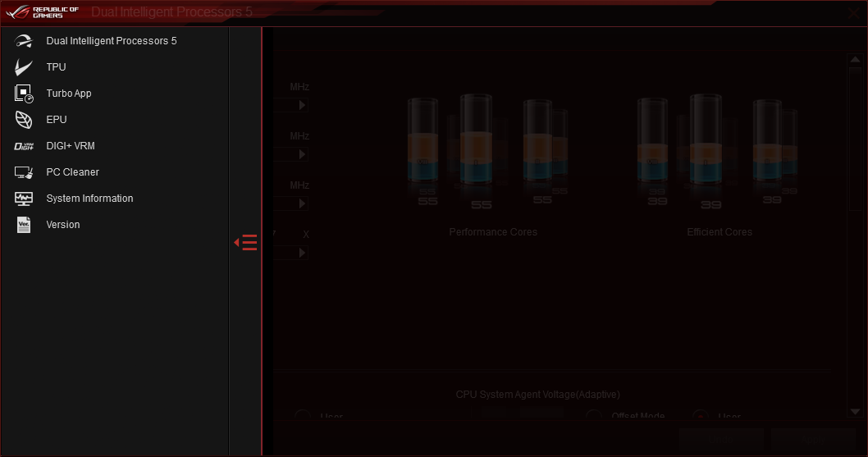Open PC Cleaner from the menu

72,172
